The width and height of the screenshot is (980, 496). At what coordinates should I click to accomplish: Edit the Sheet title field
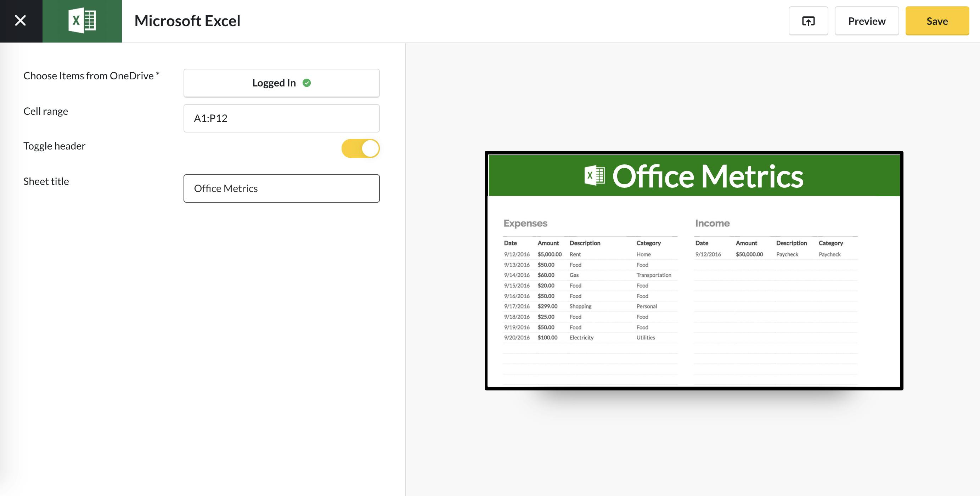(281, 188)
